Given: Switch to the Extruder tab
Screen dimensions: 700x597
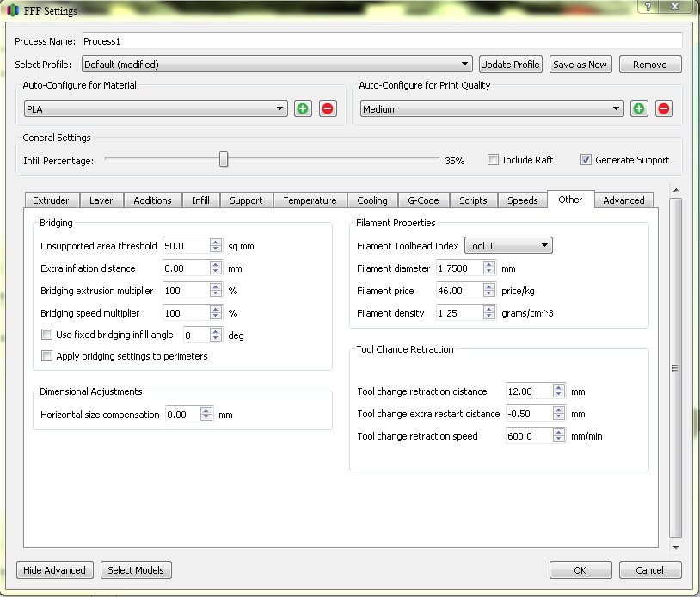Looking at the screenshot, I should point(51,200).
